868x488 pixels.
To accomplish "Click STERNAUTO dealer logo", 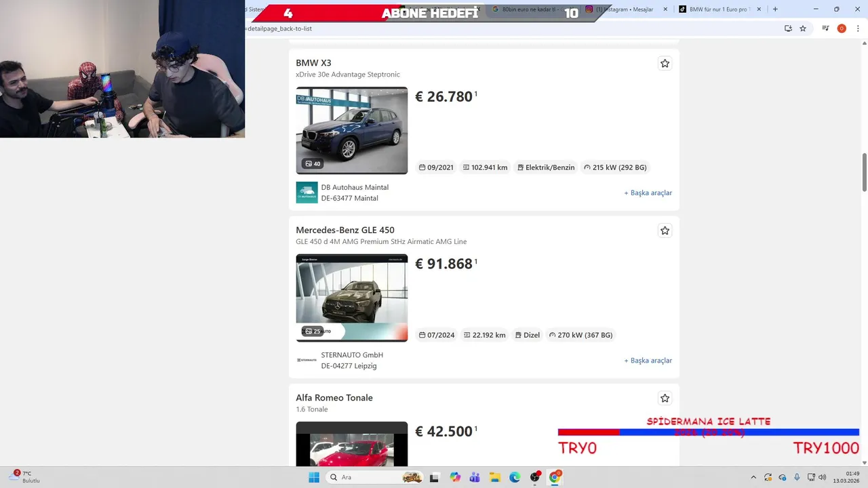I will click(307, 360).
